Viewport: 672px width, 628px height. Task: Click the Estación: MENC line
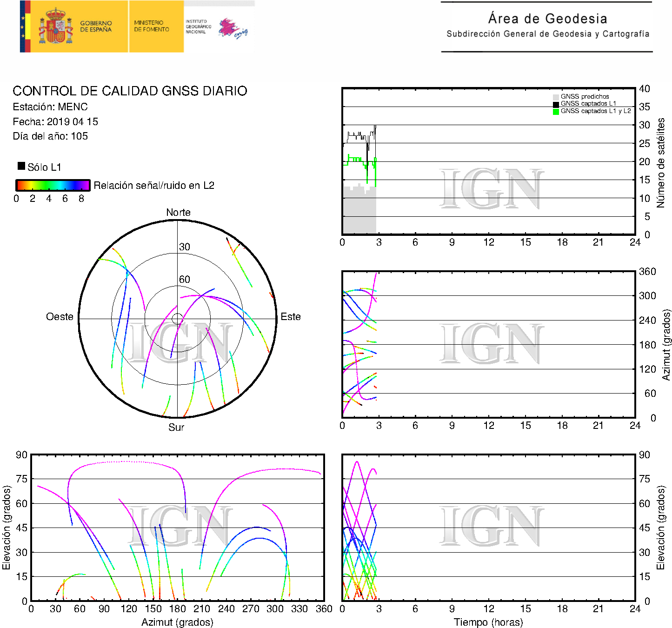(50, 107)
